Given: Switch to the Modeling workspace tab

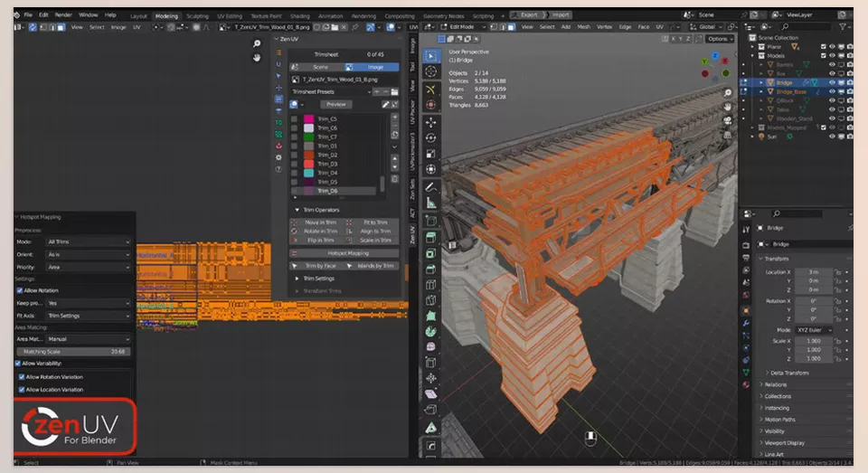Looking at the screenshot, I should click(166, 16).
